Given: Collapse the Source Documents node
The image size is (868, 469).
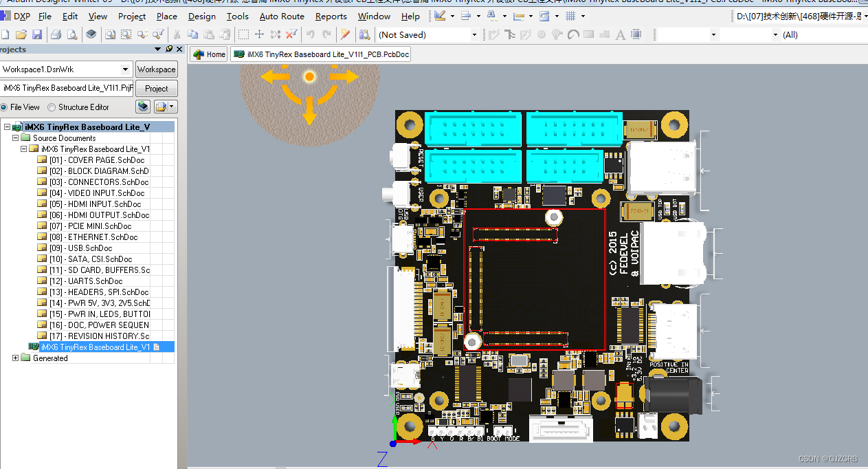Looking at the screenshot, I should 15,138.
